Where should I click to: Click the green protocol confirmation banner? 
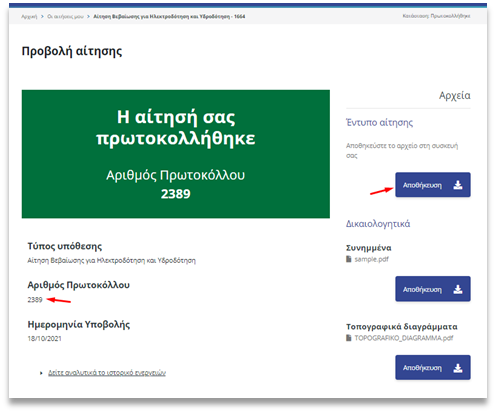point(176,154)
